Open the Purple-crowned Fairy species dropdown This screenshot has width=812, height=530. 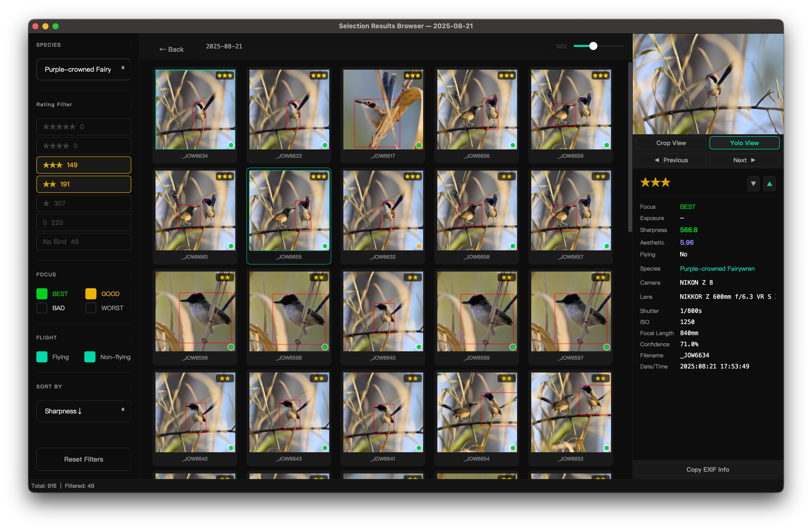click(x=84, y=69)
